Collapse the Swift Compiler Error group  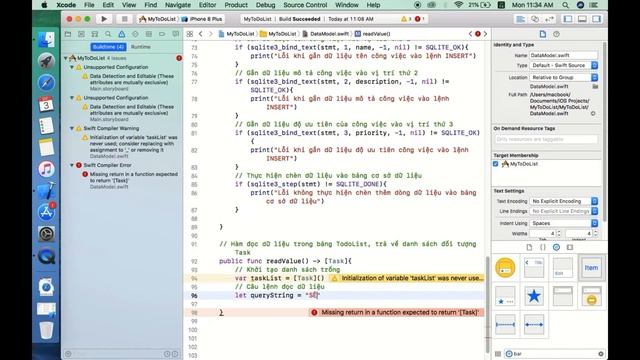tap(72, 165)
